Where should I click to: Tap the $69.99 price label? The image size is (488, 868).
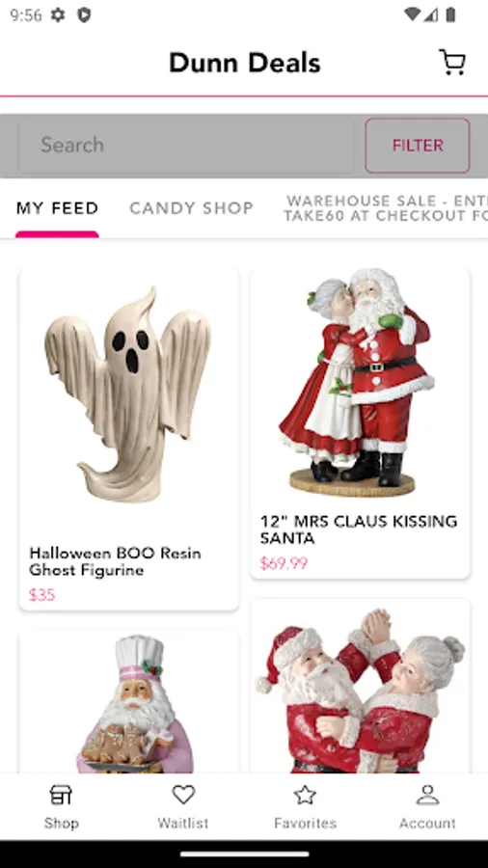[284, 563]
